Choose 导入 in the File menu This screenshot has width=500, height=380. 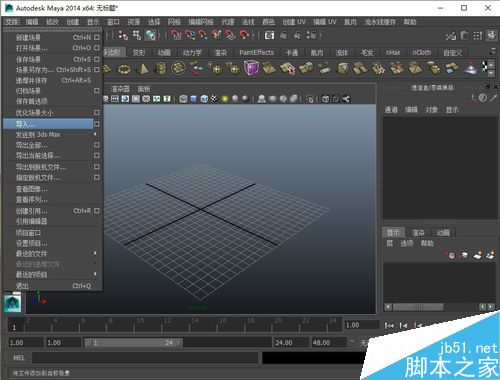click(x=48, y=124)
